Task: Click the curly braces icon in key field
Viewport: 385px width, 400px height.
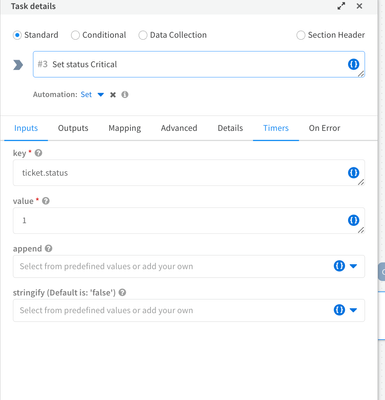Action: pos(353,173)
